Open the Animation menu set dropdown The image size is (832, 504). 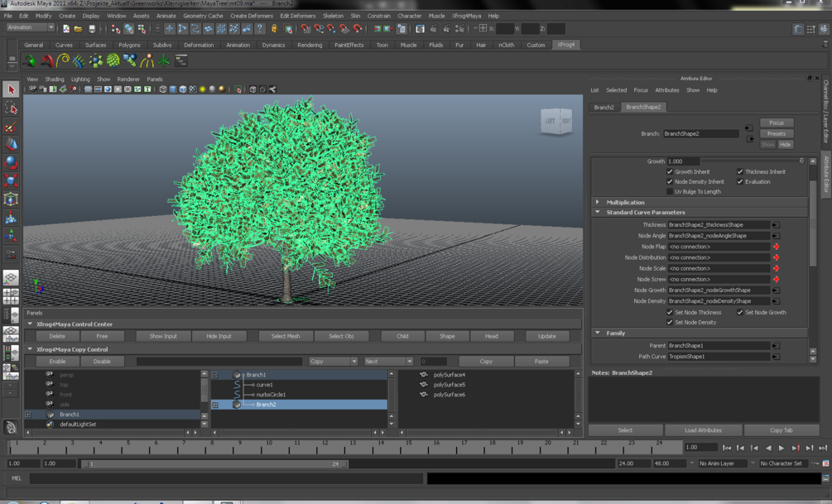[31, 27]
